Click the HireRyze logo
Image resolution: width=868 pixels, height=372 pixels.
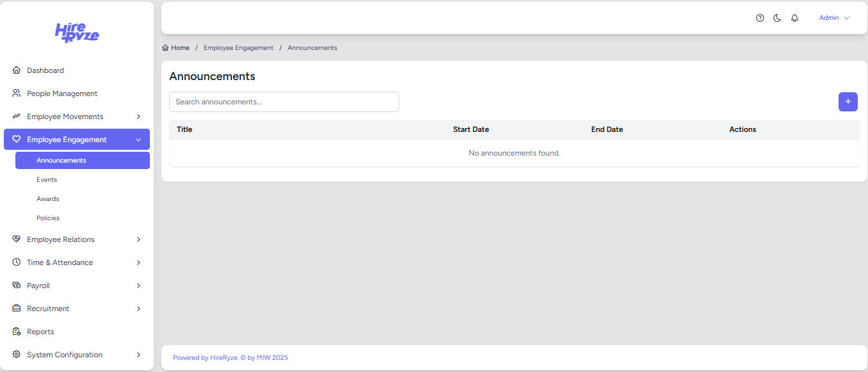pos(77,32)
